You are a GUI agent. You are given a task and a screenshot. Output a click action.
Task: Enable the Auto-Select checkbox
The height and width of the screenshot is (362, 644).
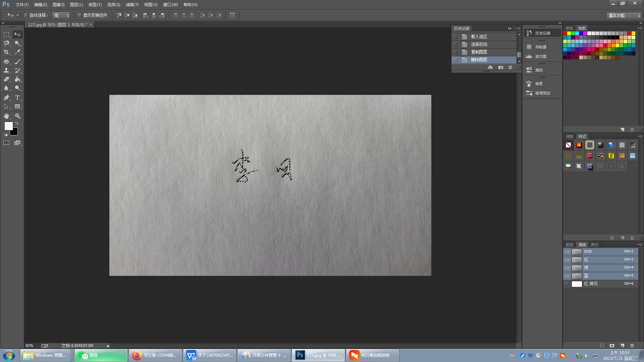pos(25,15)
